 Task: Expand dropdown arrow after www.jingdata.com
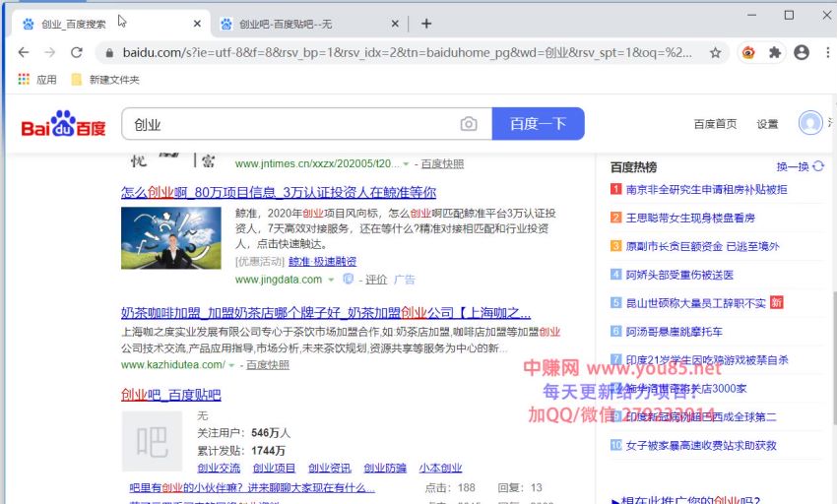point(331,280)
